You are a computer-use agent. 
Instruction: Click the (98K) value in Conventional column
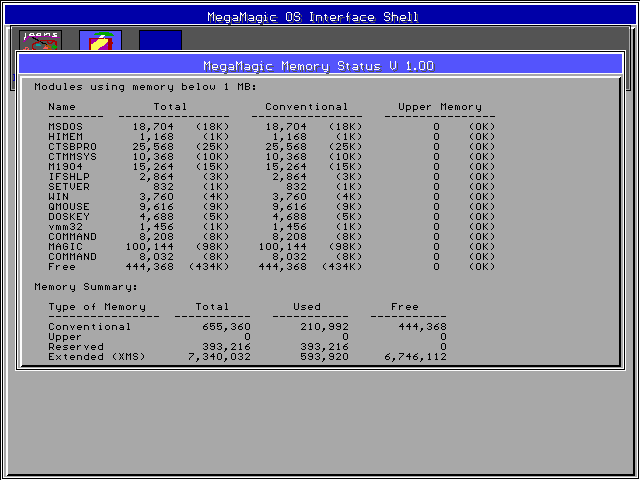pyautogui.click(x=345, y=247)
